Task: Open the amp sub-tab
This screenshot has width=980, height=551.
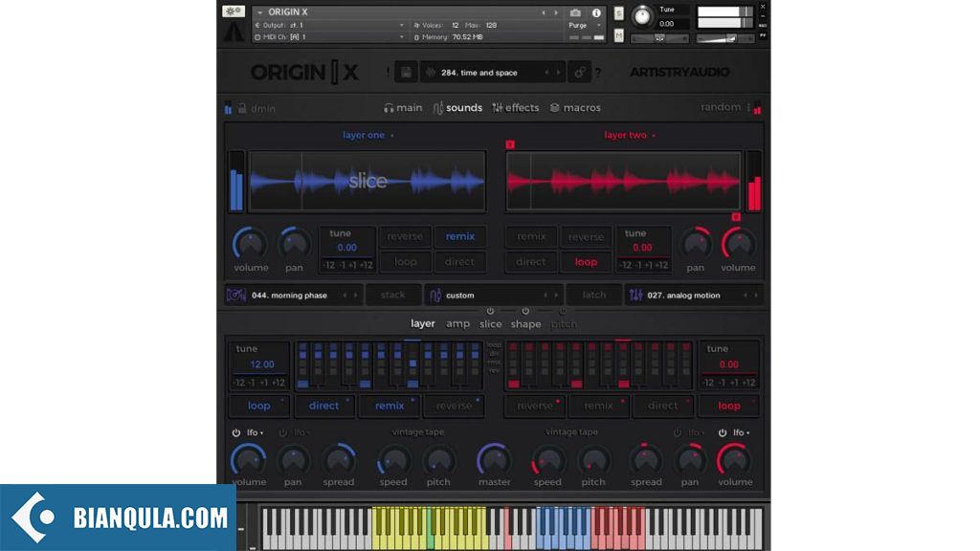Action: coord(457,323)
